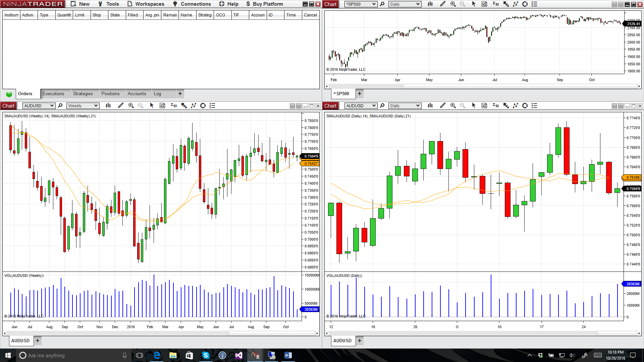Click zoom in icon on SP500 chart toolbar
Viewport: 644px width, 362px height.
(453, 4)
